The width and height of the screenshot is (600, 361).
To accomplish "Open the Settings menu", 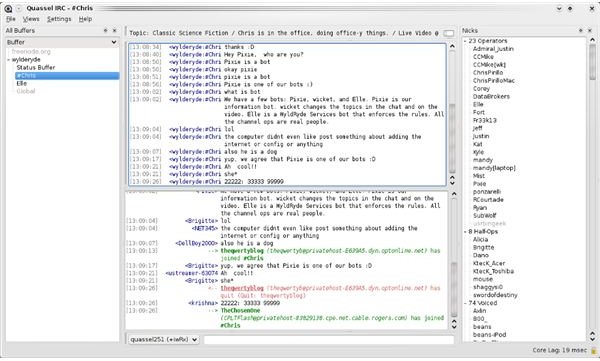I will point(59,19).
